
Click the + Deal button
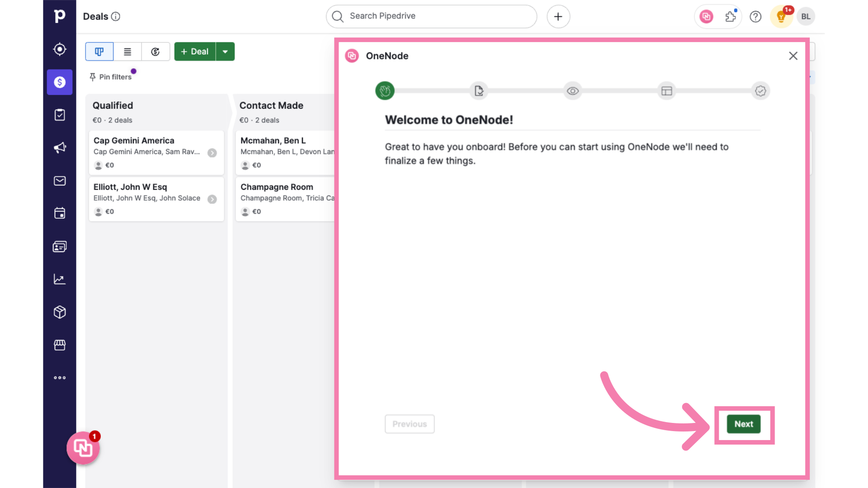[x=195, y=52]
